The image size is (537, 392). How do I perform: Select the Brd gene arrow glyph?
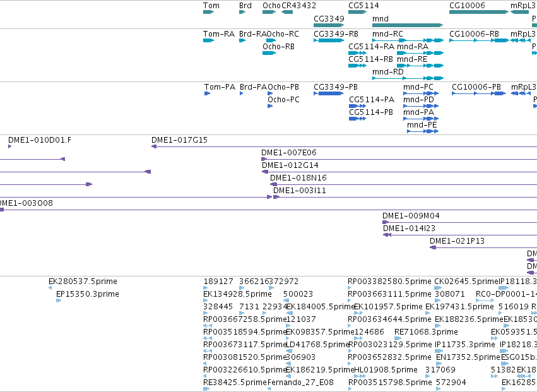click(x=242, y=12)
